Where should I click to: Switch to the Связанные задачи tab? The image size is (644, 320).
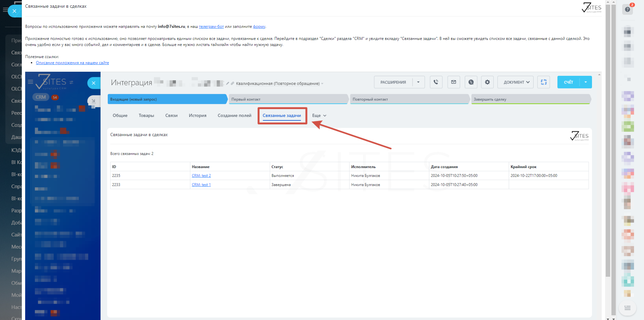(282, 115)
